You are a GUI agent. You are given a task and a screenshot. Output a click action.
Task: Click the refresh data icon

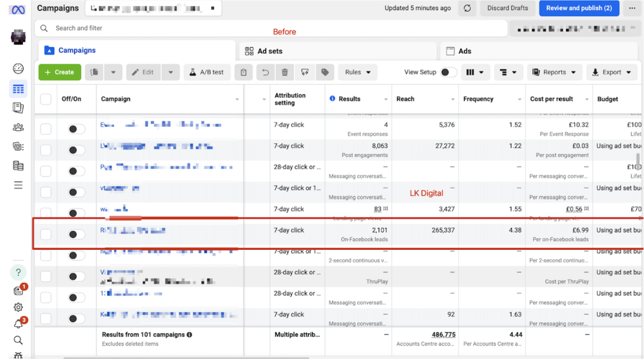(467, 8)
